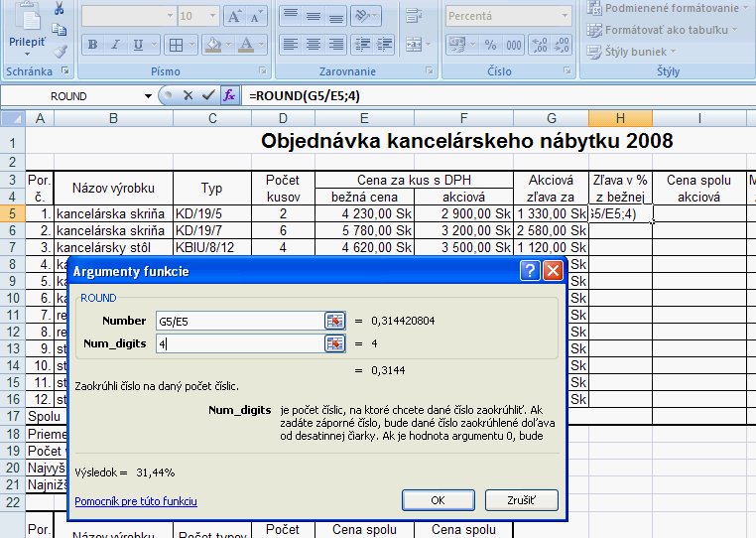
Task: Click the Font Color letter A
Action: (x=246, y=45)
